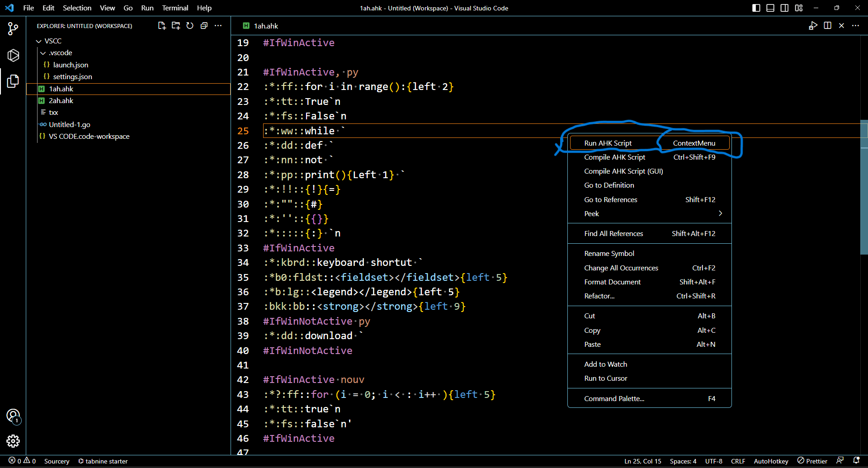Open the View menu
This screenshot has width=868, height=468.
point(108,8)
